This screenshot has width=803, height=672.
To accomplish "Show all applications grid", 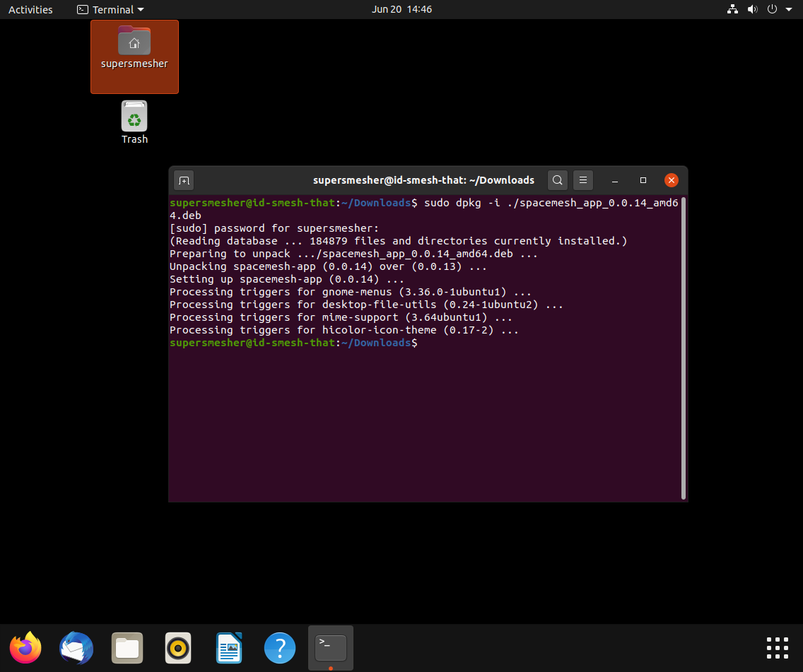I will [777, 647].
